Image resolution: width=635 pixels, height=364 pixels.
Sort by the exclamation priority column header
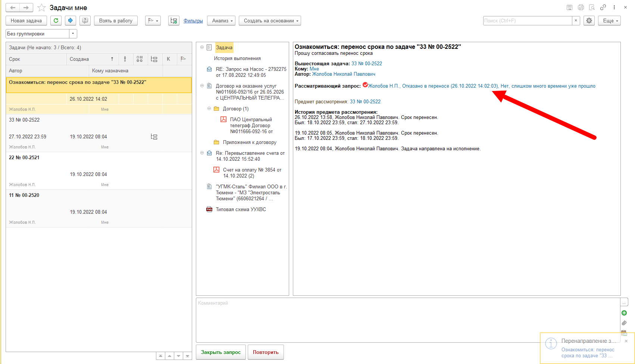click(125, 59)
